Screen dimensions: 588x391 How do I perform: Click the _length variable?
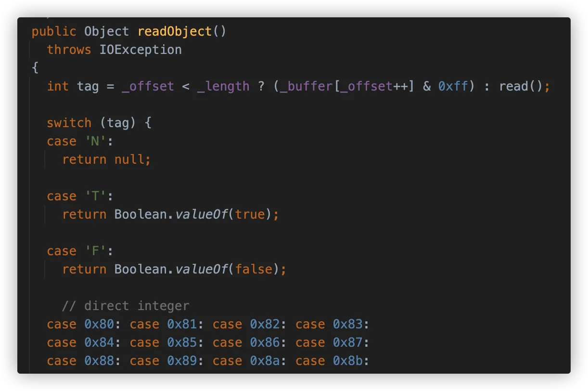point(223,87)
